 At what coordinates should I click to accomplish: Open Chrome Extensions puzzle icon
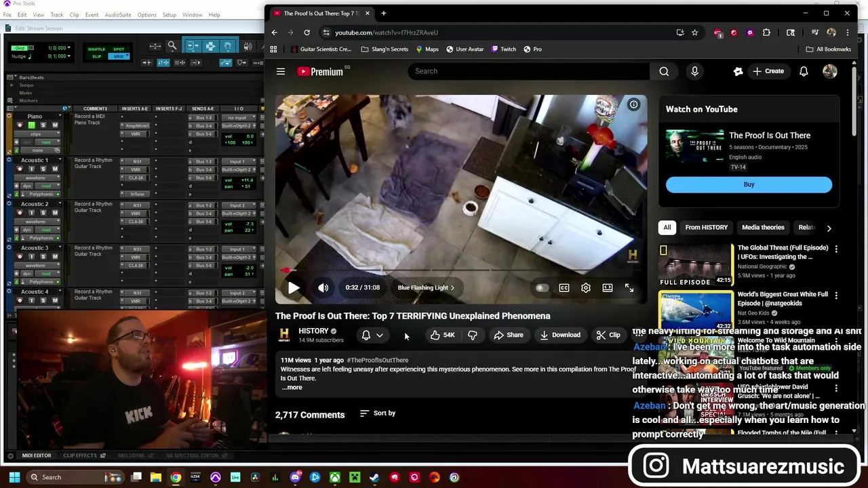[x=766, y=33]
